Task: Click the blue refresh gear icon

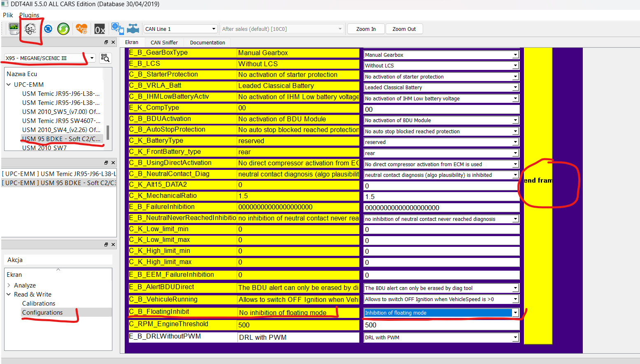Action: pyautogui.click(x=48, y=29)
